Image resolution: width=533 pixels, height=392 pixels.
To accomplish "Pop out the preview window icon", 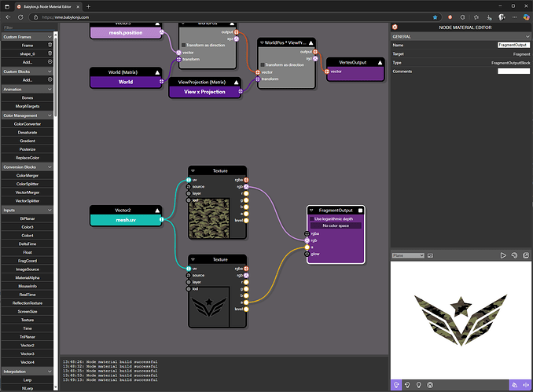I will point(526,255).
